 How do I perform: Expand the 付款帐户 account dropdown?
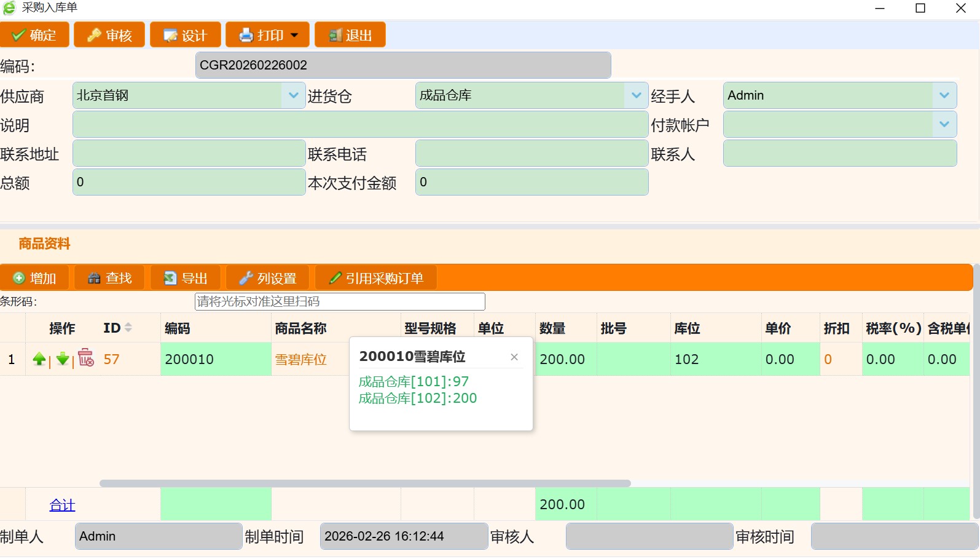(x=944, y=124)
